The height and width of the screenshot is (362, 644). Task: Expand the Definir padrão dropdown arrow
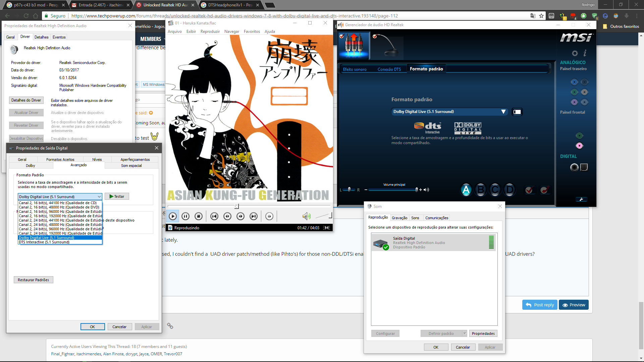(x=465, y=334)
